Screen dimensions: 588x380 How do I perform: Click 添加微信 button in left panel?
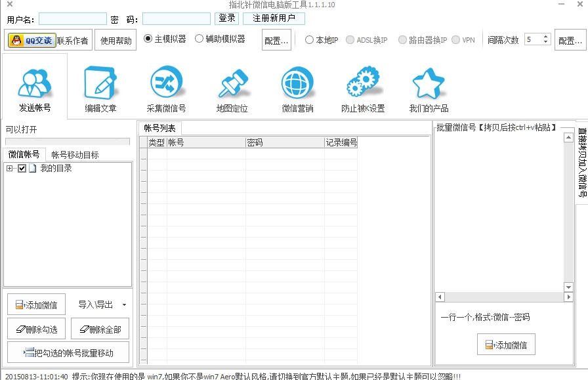pyautogui.click(x=36, y=305)
